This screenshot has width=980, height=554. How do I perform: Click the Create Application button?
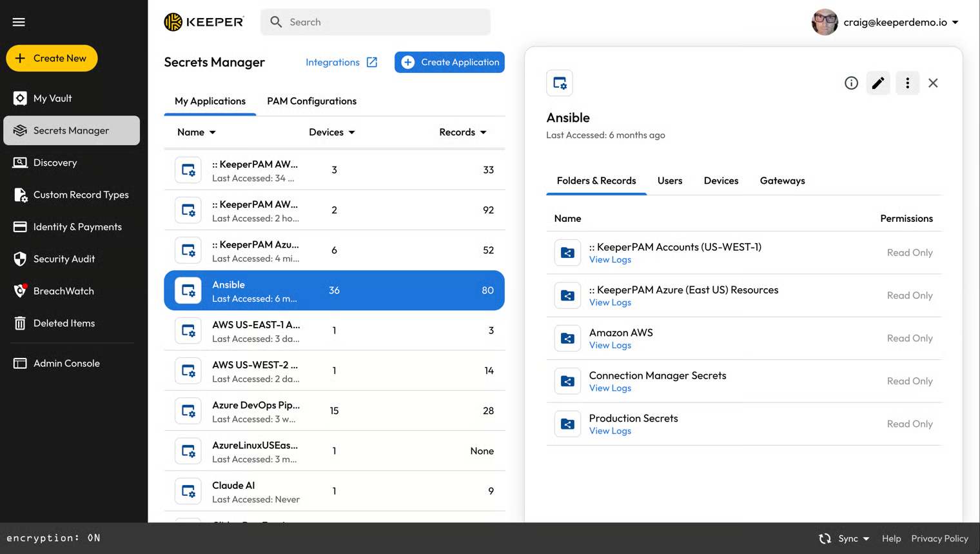coord(449,63)
